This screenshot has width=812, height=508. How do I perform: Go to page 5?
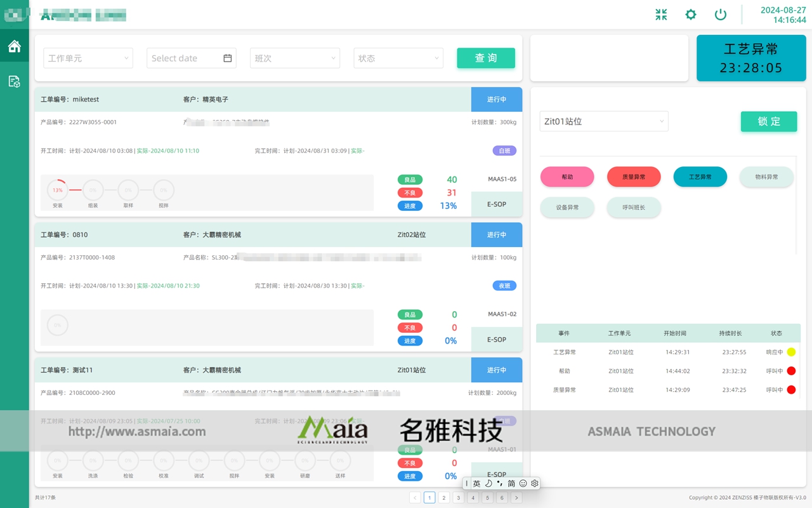[x=487, y=498]
